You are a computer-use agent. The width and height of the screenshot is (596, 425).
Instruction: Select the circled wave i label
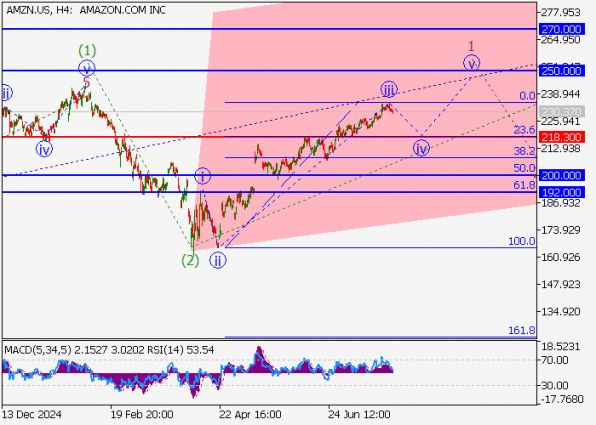[x=202, y=176]
